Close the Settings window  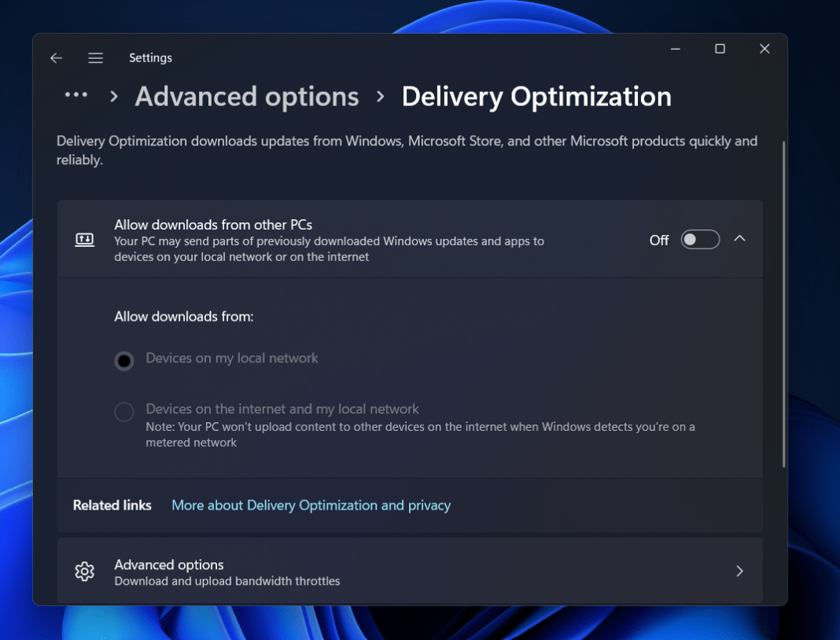[x=764, y=48]
